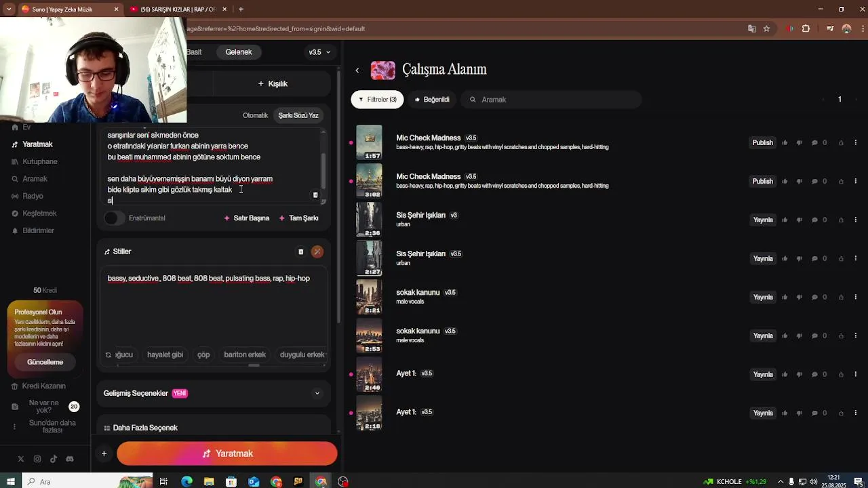Image resolution: width=868 pixels, height=488 pixels.
Task: Open Outlook from the taskbar
Action: (x=254, y=482)
